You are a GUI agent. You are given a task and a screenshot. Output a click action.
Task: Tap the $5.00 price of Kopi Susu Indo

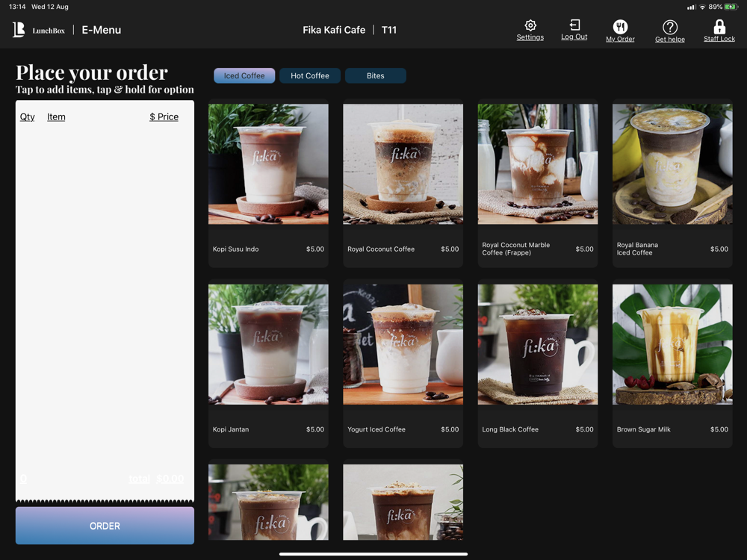coord(315,249)
